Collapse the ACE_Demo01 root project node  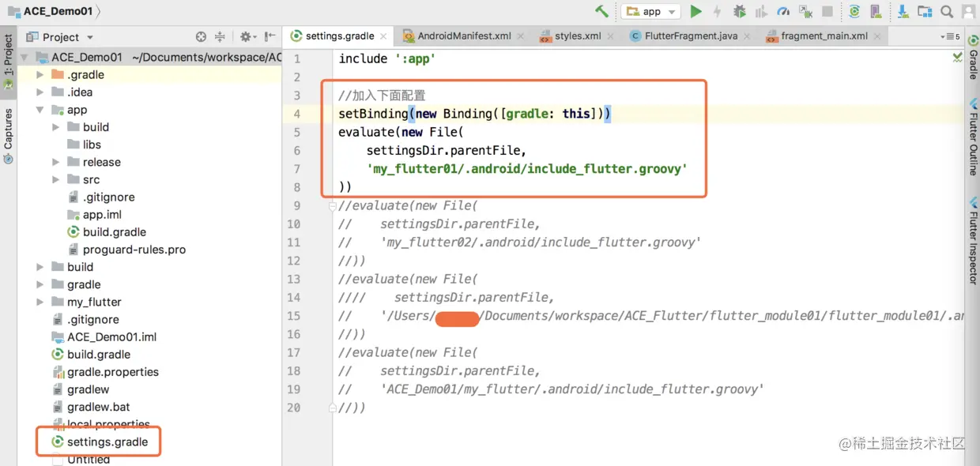[24, 58]
